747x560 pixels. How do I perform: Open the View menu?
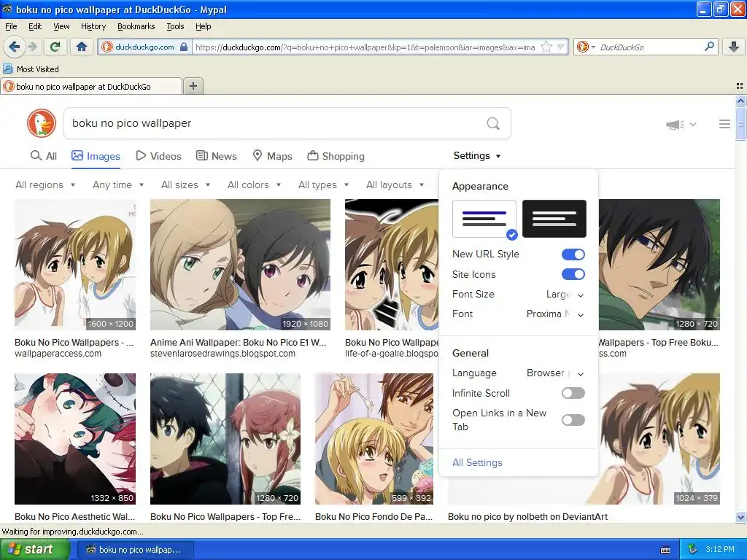[x=61, y=26]
